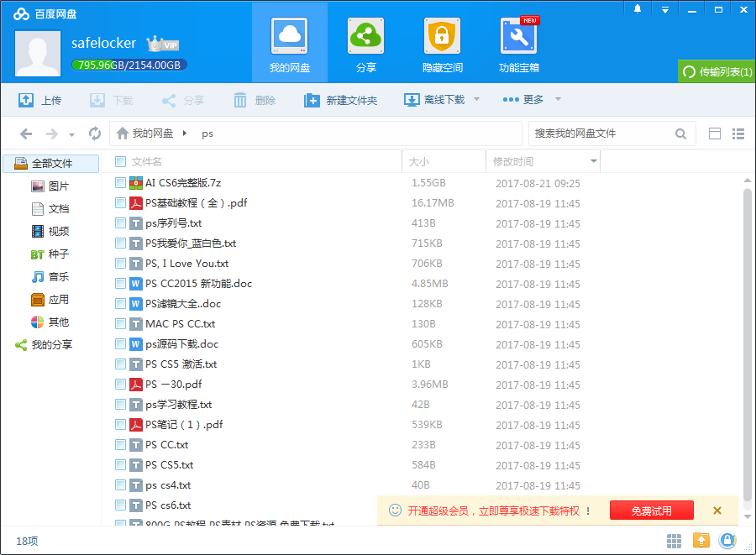756x555 pixels.
Task: Click the 上传 upload button
Action: (x=39, y=100)
